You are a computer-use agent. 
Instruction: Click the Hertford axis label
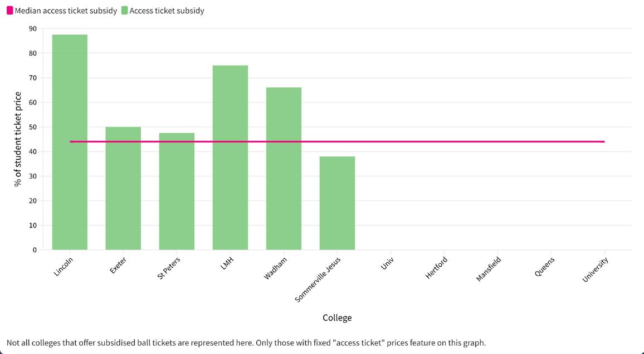[436, 268]
